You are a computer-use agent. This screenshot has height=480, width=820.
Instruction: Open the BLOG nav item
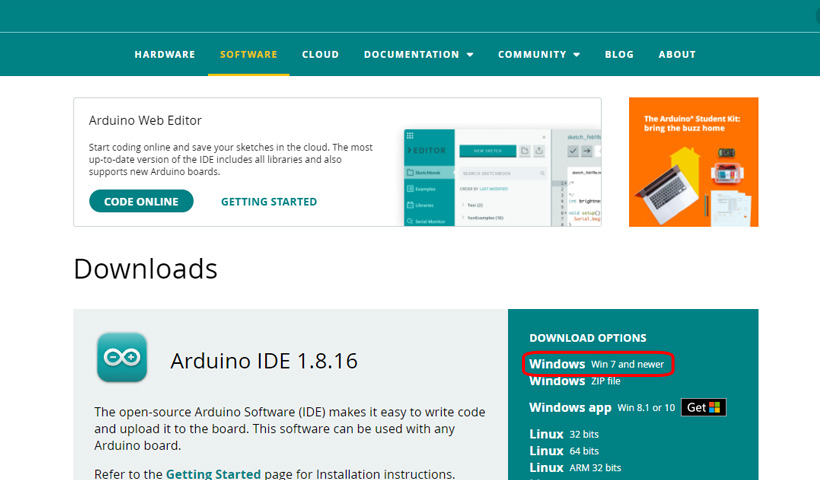(619, 54)
